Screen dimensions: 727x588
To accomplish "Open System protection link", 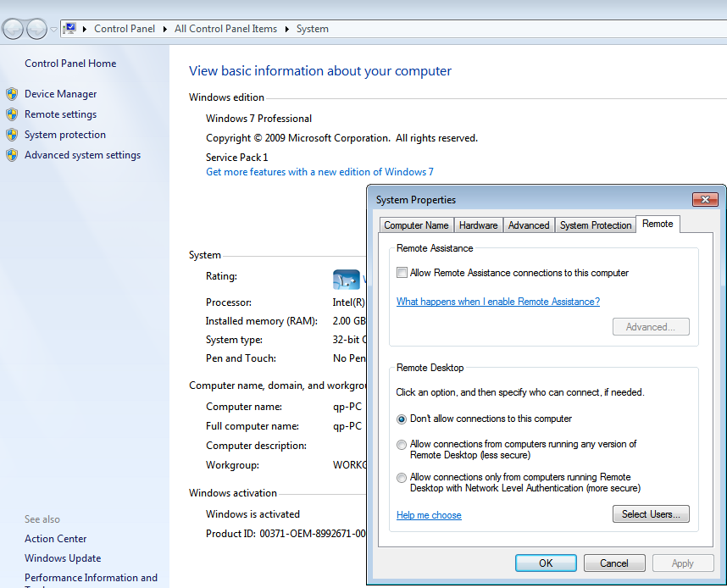I will pyautogui.click(x=65, y=135).
